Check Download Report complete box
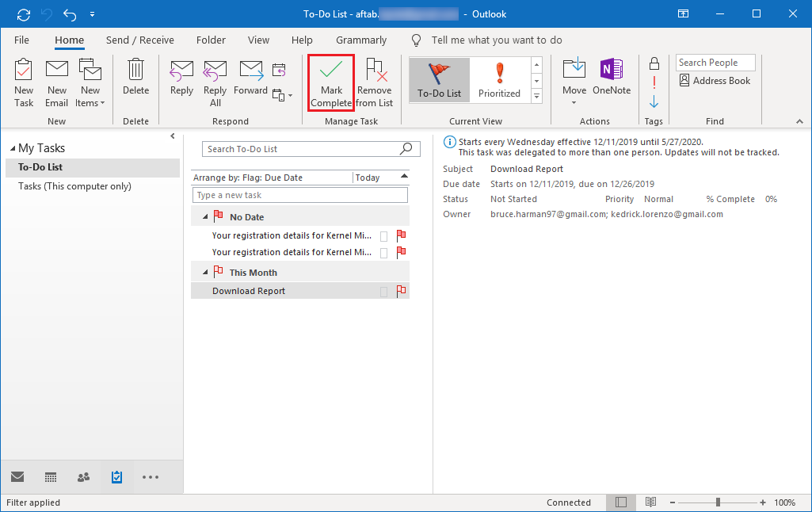 383,292
